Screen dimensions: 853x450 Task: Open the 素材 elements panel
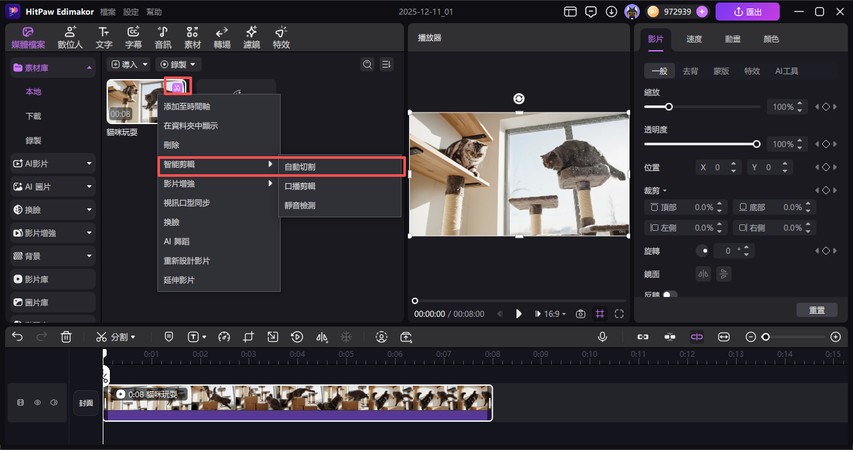pos(192,37)
